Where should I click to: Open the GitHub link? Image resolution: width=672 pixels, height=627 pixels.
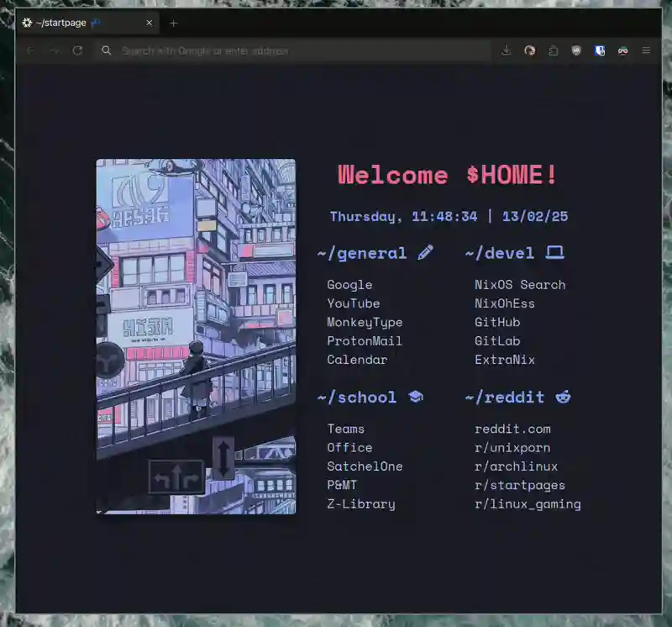point(497,322)
